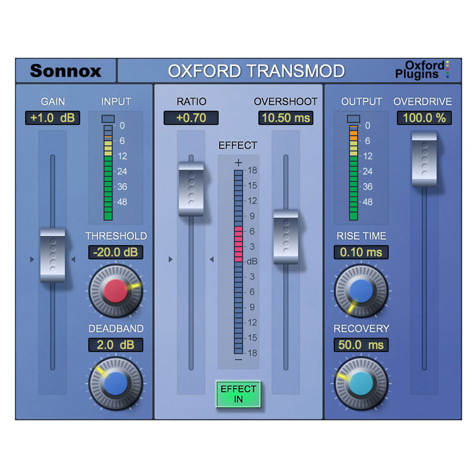476x476 pixels.
Task: Click the left-pointing arrow right of RATIO fader
Action: [x=212, y=259]
